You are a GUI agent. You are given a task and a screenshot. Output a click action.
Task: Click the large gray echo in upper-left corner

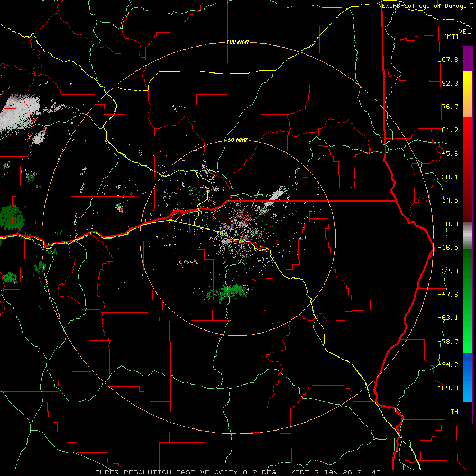pyautogui.click(x=20, y=112)
